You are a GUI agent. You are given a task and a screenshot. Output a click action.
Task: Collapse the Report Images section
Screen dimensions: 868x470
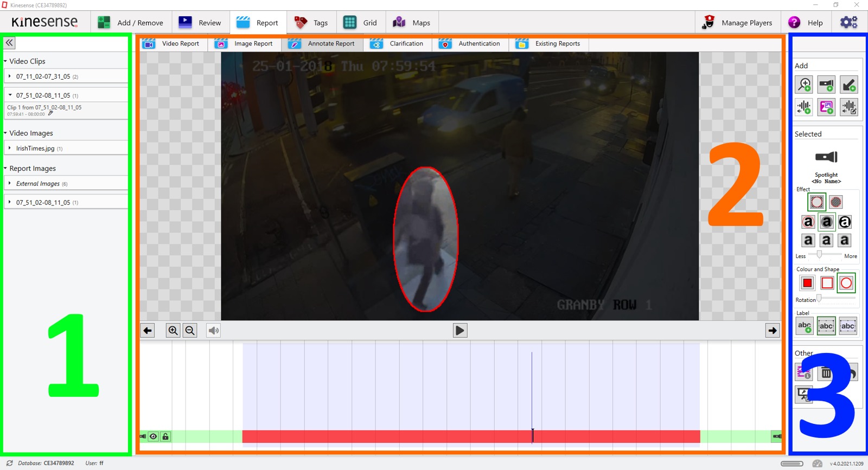click(5, 168)
